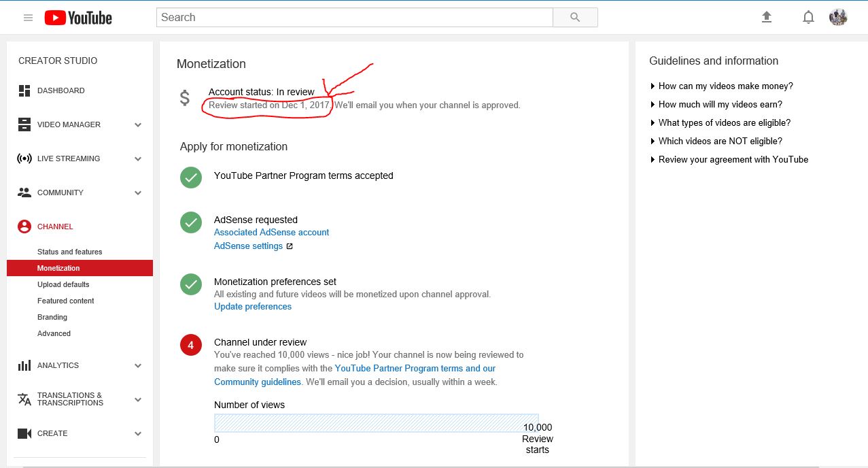Click 'Channel under review' heading
The height and width of the screenshot is (468, 868).
pos(260,342)
